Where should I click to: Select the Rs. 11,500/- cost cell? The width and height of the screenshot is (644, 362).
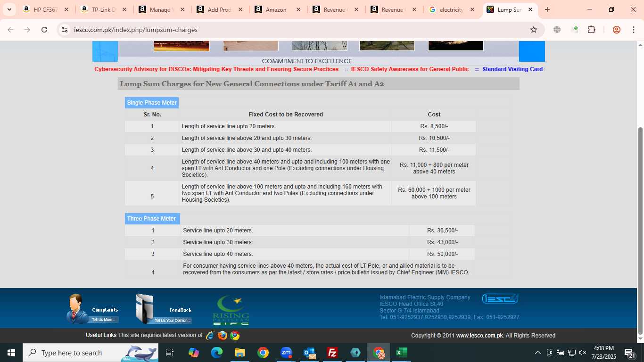tap(434, 150)
